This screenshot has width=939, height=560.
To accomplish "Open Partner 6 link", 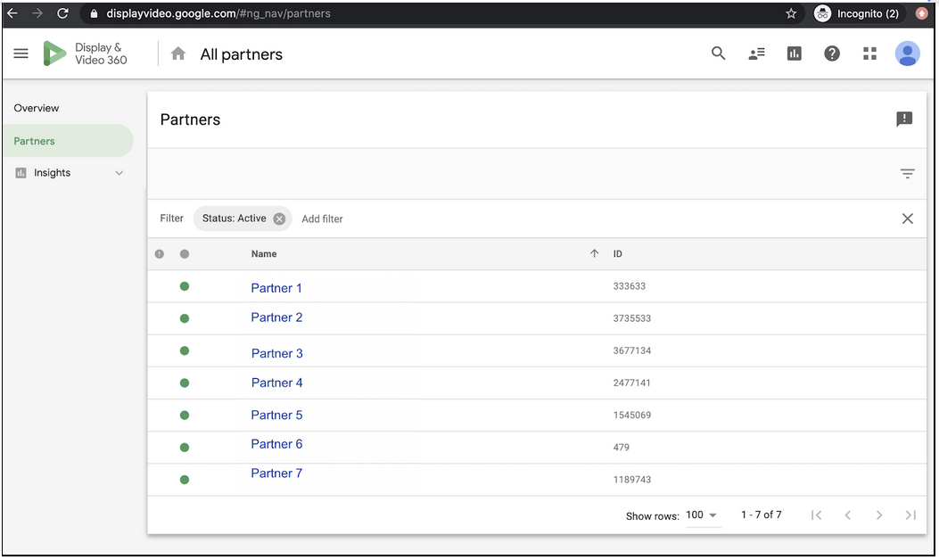I will 276,444.
